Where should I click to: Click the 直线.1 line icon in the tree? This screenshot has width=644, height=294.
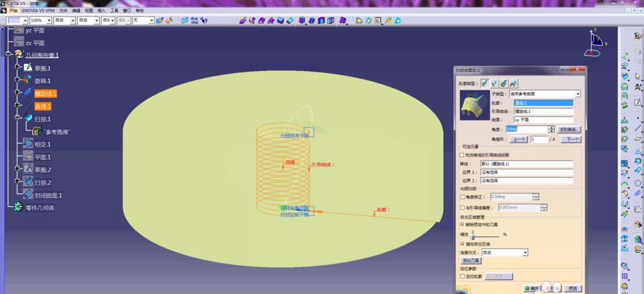(28, 106)
